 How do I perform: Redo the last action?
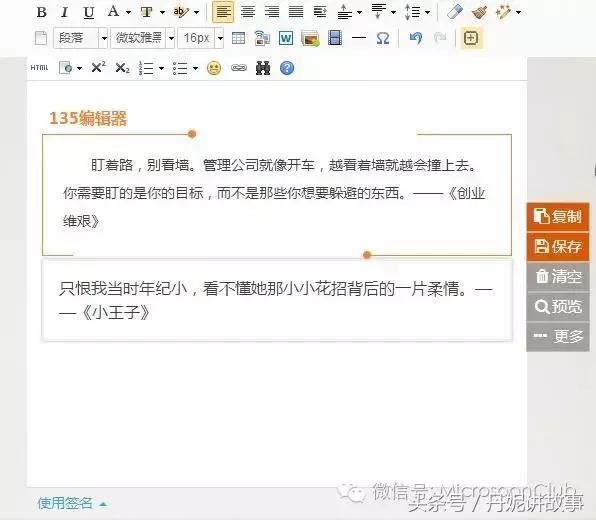tap(440, 38)
